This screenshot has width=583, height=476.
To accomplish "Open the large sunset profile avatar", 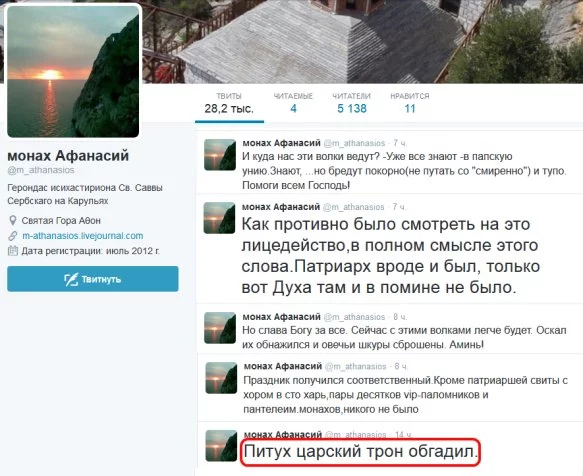I will [x=73, y=71].
